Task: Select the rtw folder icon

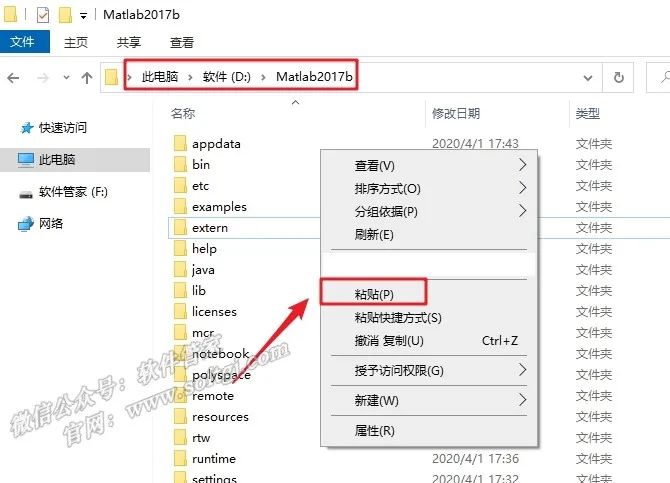Action: tap(180, 437)
